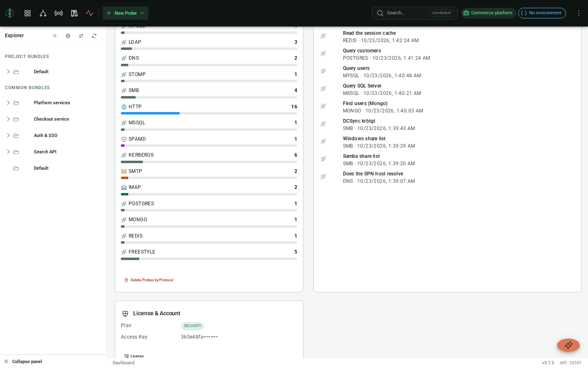Click the Commerce platform project selector
Viewport: 588px width, 368px height.
(x=488, y=13)
